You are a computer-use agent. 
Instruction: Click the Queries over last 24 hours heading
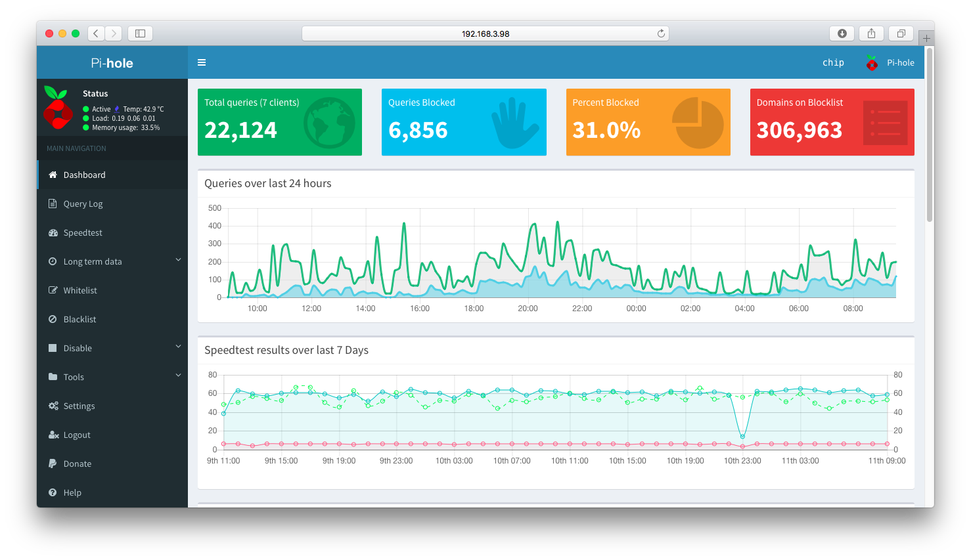click(x=268, y=183)
